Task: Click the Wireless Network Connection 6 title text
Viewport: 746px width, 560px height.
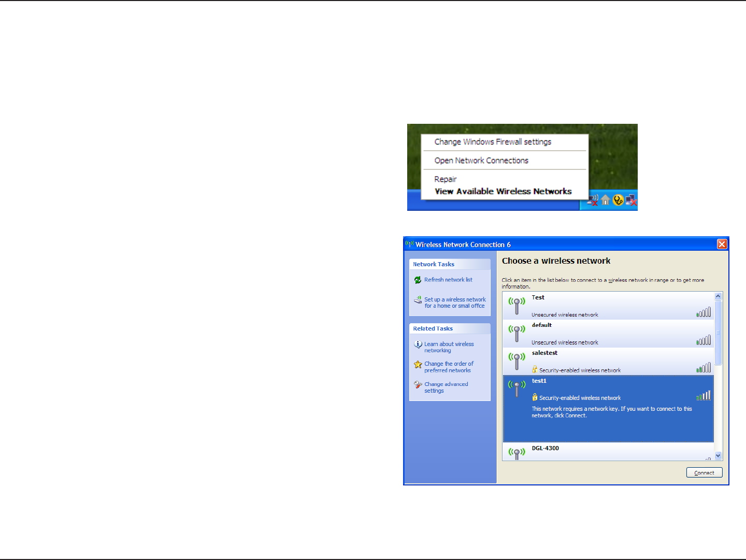Action: pos(463,245)
